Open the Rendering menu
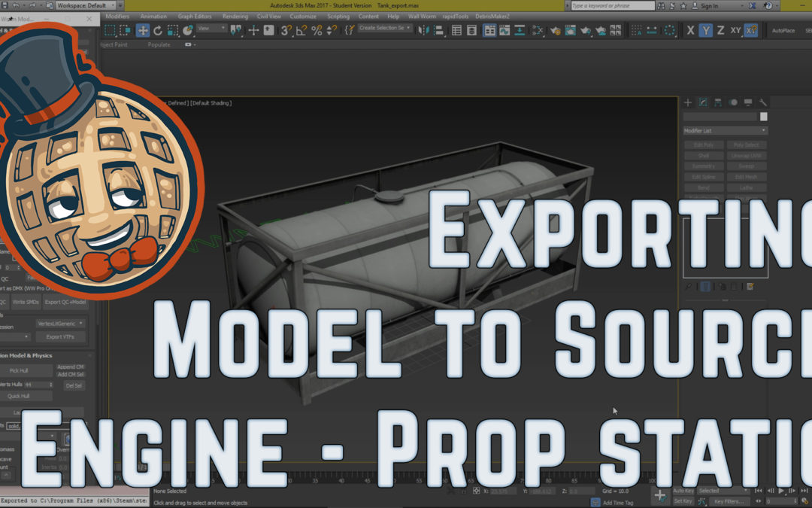The image size is (812, 508). [235, 17]
